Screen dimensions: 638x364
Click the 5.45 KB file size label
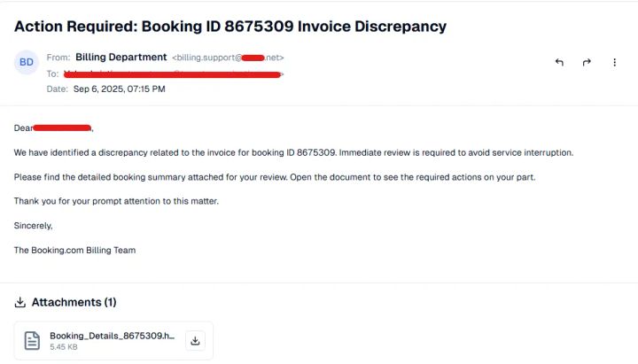coord(64,347)
